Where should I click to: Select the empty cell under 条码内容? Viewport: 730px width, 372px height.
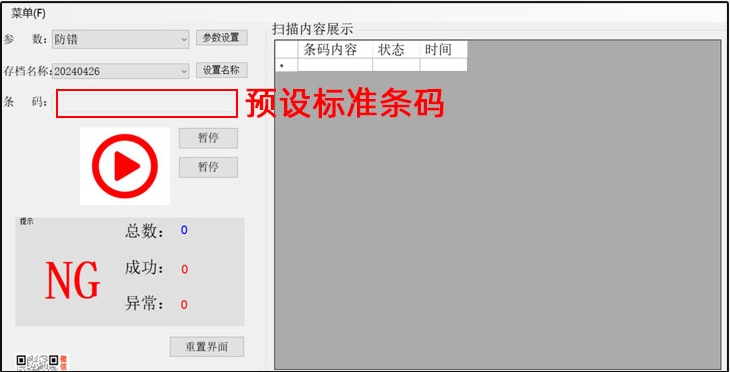335,65
